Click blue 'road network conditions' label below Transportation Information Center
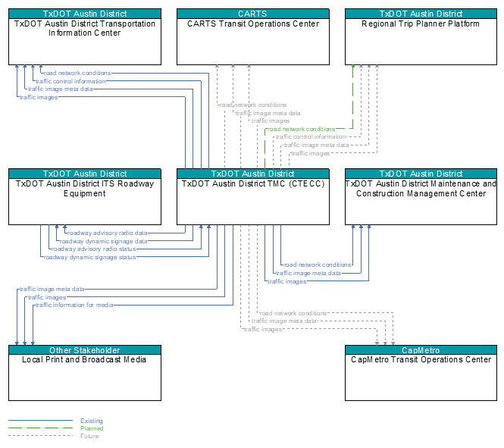 (77, 73)
